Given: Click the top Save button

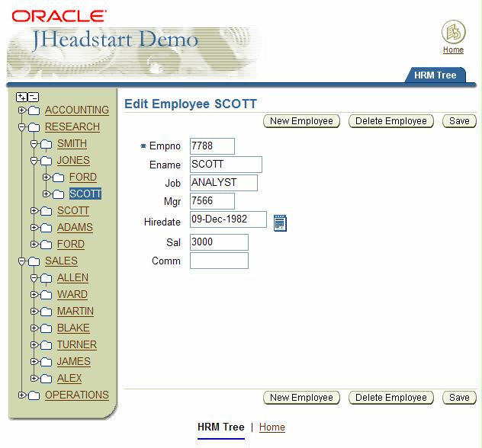Looking at the screenshot, I should [x=459, y=121].
